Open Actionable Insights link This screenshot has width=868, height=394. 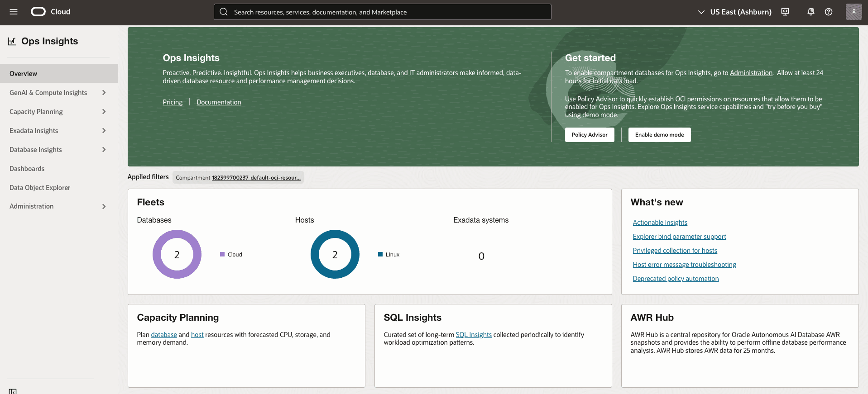(660, 223)
